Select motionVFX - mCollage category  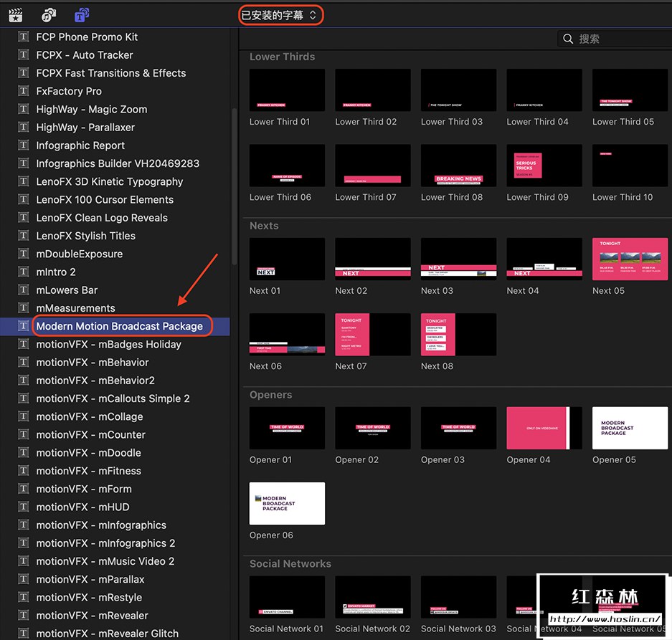(115, 416)
